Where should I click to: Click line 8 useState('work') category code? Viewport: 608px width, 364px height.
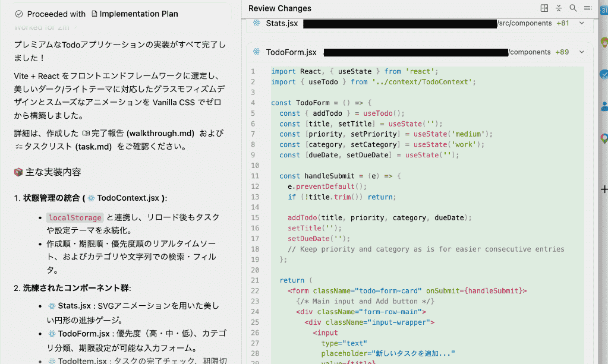(x=382, y=144)
